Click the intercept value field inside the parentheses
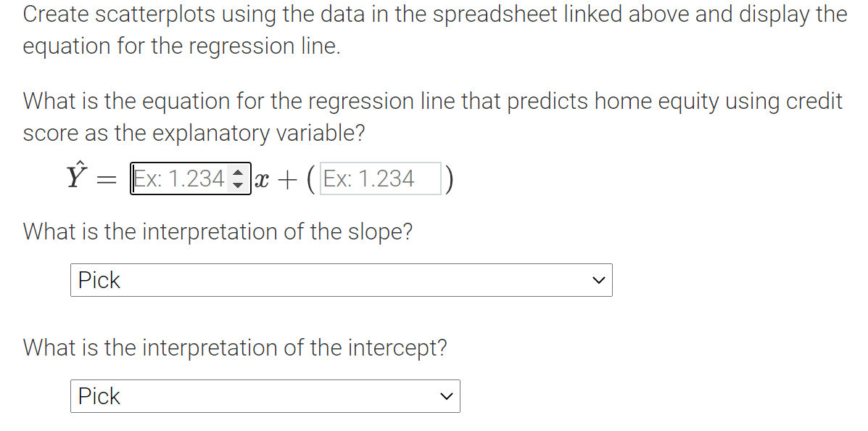This screenshot has width=868, height=431. [x=381, y=178]
